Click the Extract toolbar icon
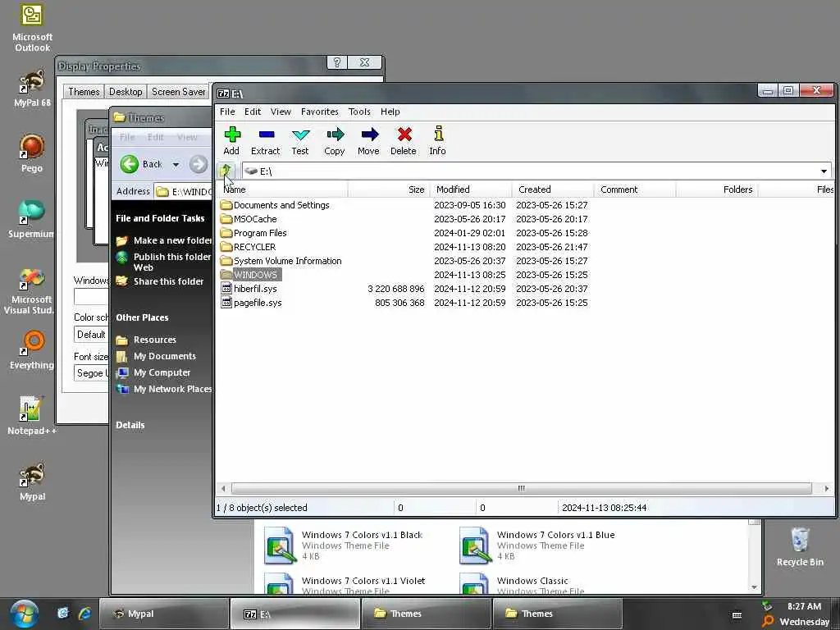This screenshot has width=840, height=630. [x=266, y=141]
